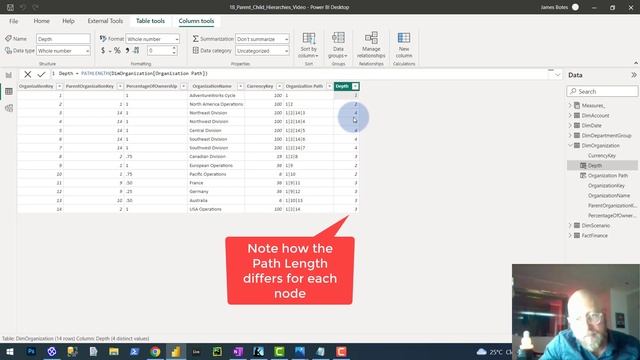The height and width of the screenshot is (360, 640).
Task: Expand the Measures table in Data pane
Action: (x=570, y=105)
